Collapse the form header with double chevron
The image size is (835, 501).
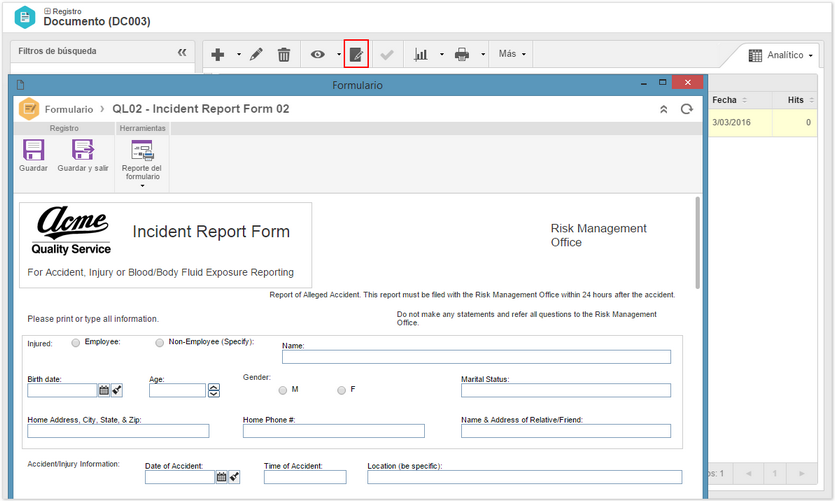[x=664, y=109]
